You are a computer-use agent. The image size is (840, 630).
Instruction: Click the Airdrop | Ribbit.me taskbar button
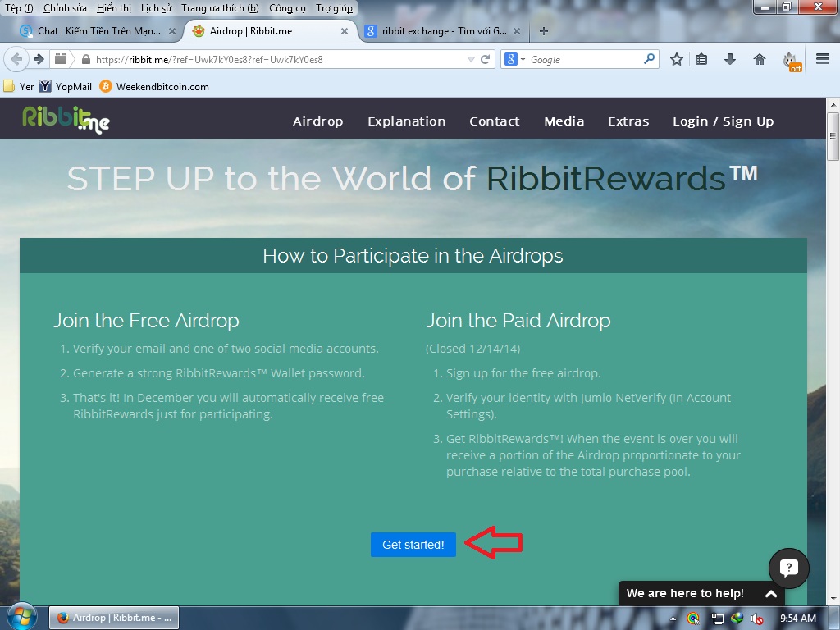(114, 618)
